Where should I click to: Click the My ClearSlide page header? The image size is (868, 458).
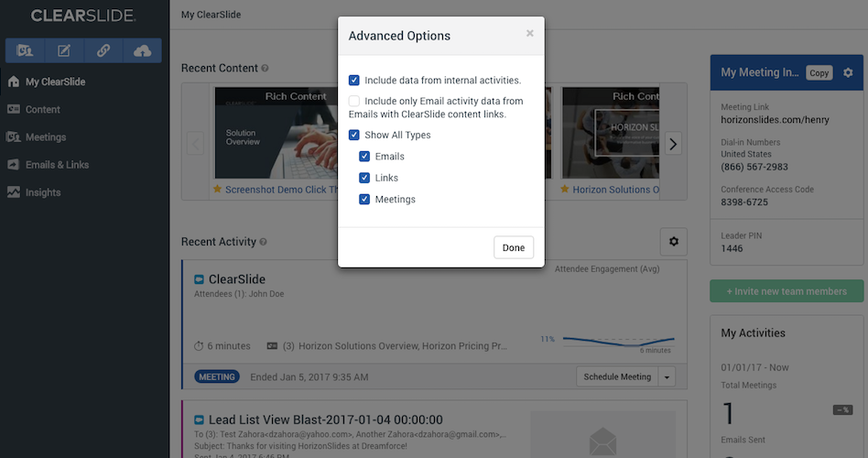[211, 15]
